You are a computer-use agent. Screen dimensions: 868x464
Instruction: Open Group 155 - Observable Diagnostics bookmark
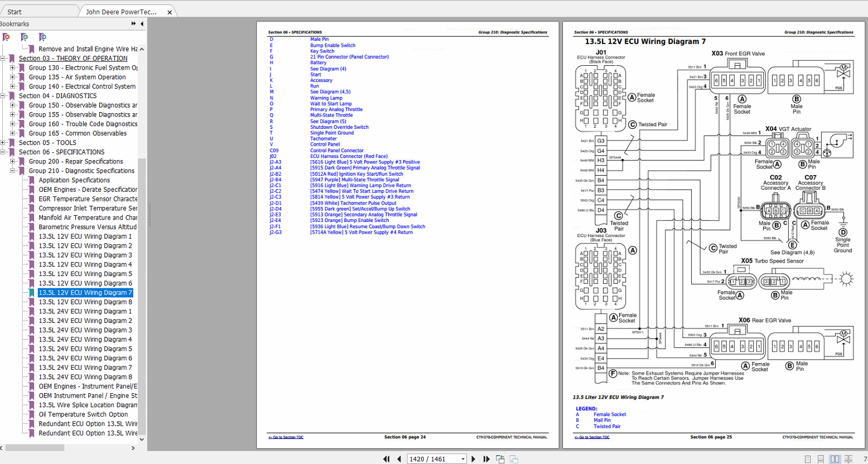[x=83, y=114]
